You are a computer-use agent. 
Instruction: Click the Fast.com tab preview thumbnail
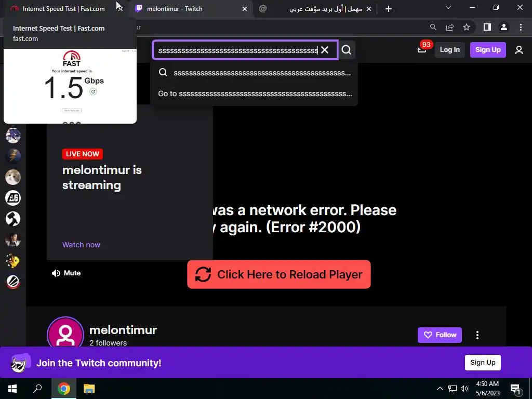tap(70, 86)
